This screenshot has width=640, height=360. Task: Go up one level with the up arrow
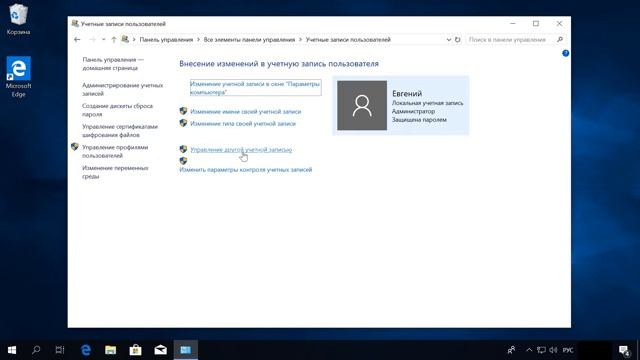[114, 40]
